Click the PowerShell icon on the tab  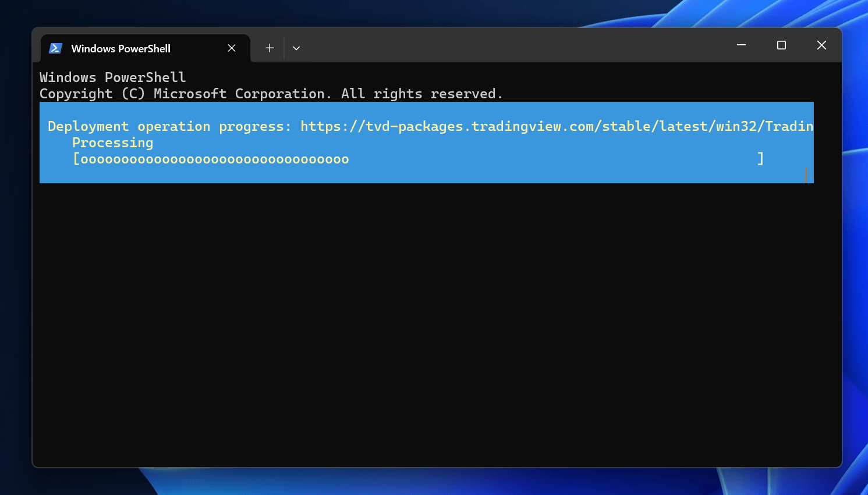pyautogui.click(x=56, y=48)
